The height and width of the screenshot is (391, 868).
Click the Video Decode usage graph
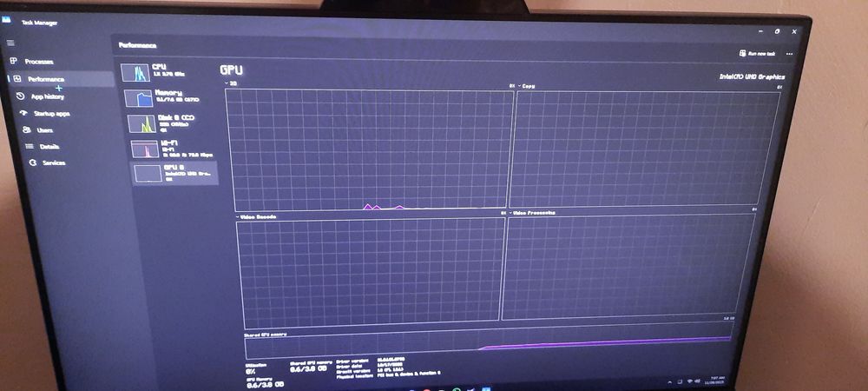pyautogui.click(x=371, y=273)
